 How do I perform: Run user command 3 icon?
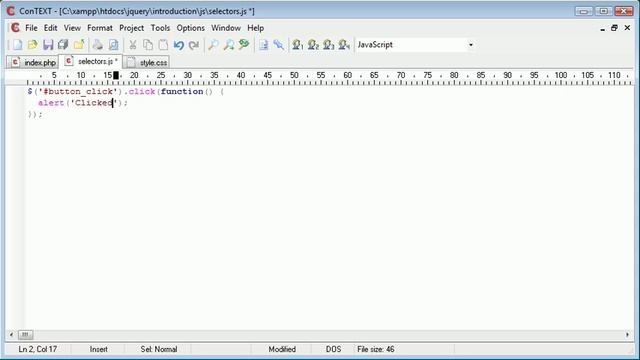(x=329, y=45)
